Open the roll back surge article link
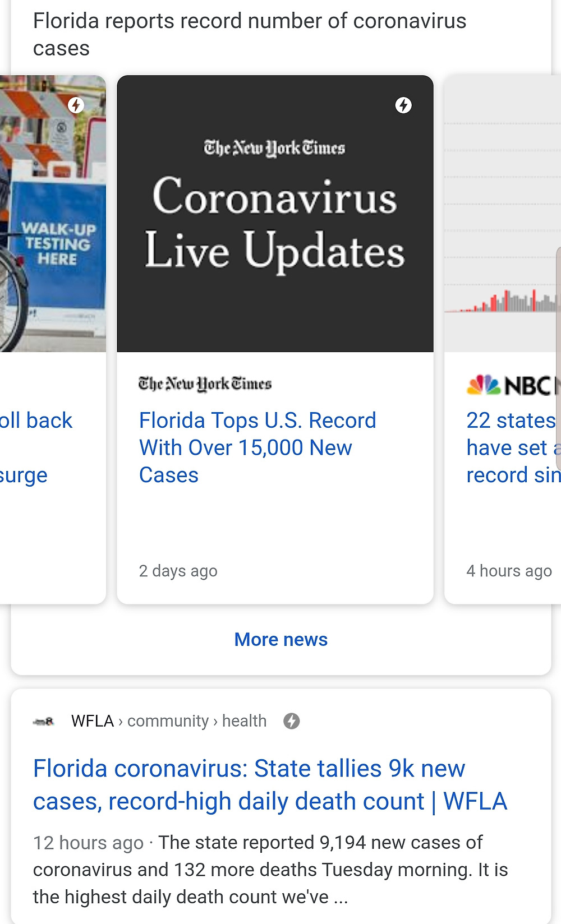Screen dimensions: 561x924 point(36,447)
